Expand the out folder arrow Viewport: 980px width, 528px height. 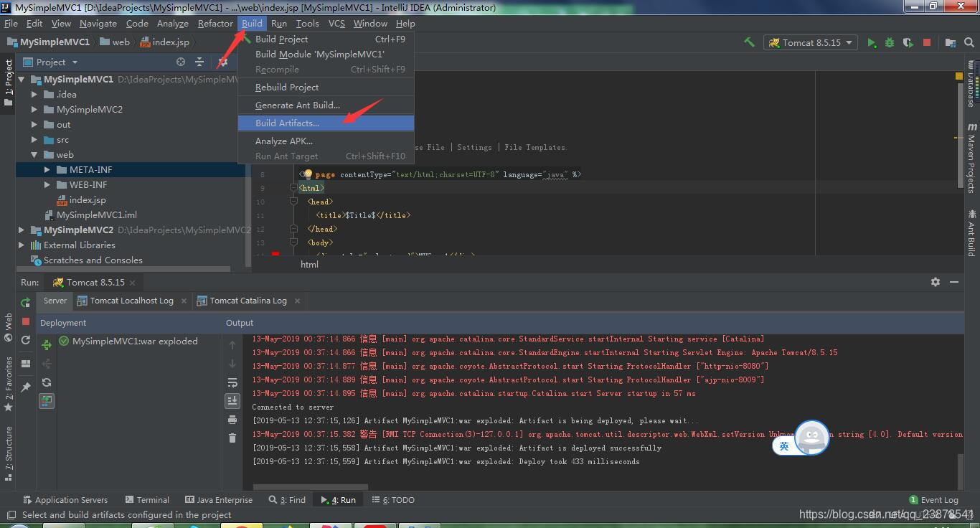click(x=34, y=124)
